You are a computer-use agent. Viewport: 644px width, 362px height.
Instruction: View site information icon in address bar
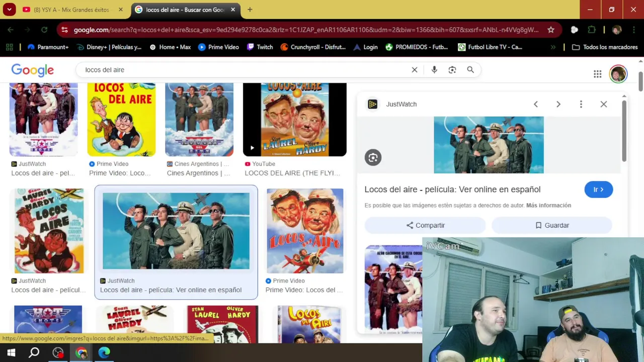64,30
